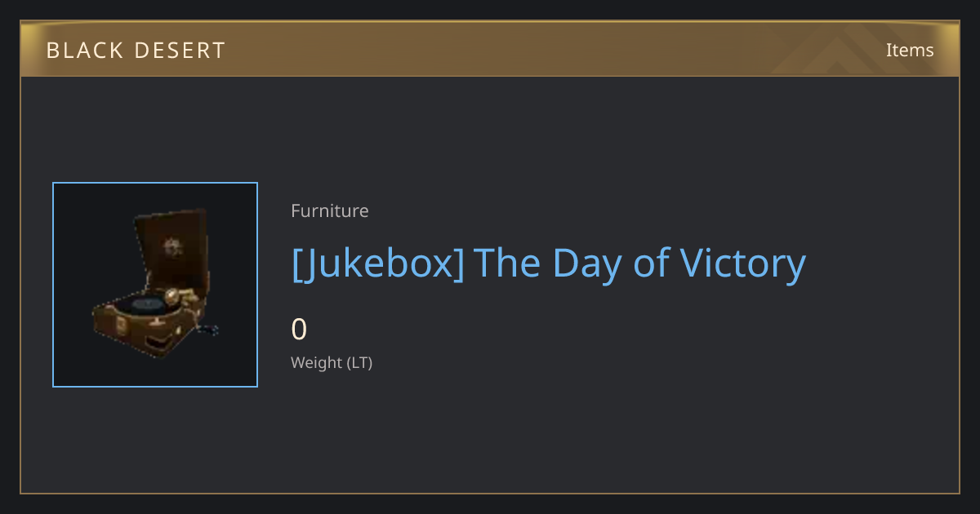The width and height of the screenshot is (980, 514).
Task: Click the weight value 0
Action: pos(299,330)
